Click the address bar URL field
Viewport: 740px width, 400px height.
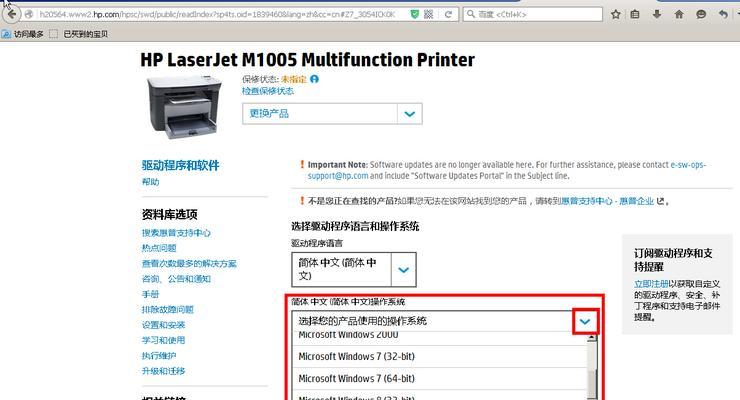217,14
